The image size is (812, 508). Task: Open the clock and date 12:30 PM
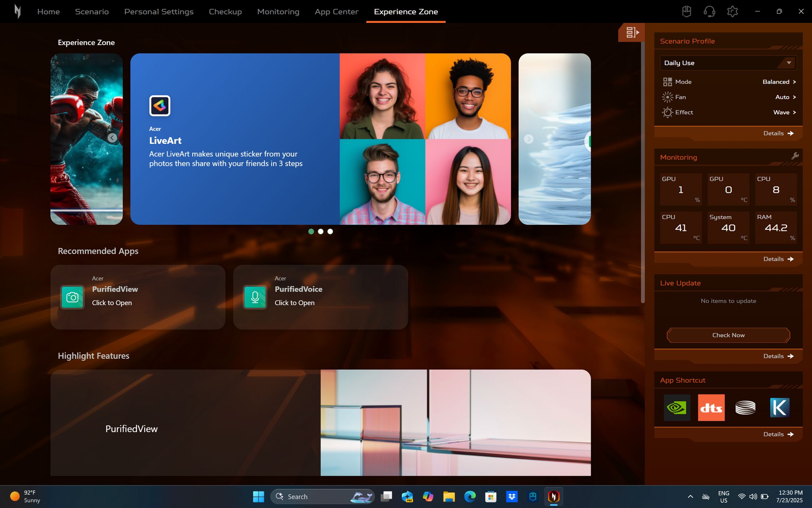789,497
